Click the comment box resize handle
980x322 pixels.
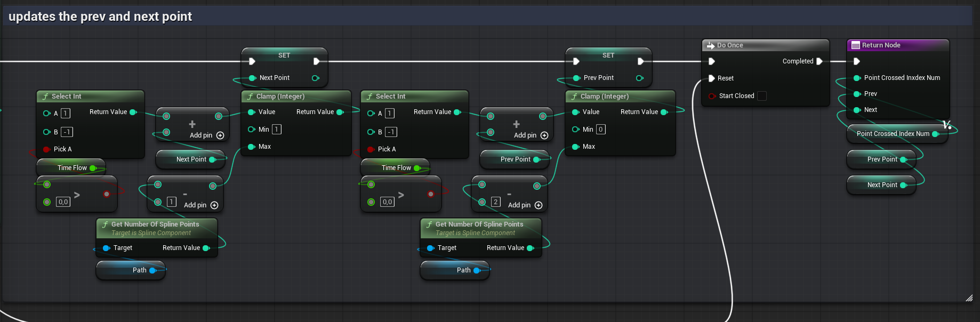(969, 298)
